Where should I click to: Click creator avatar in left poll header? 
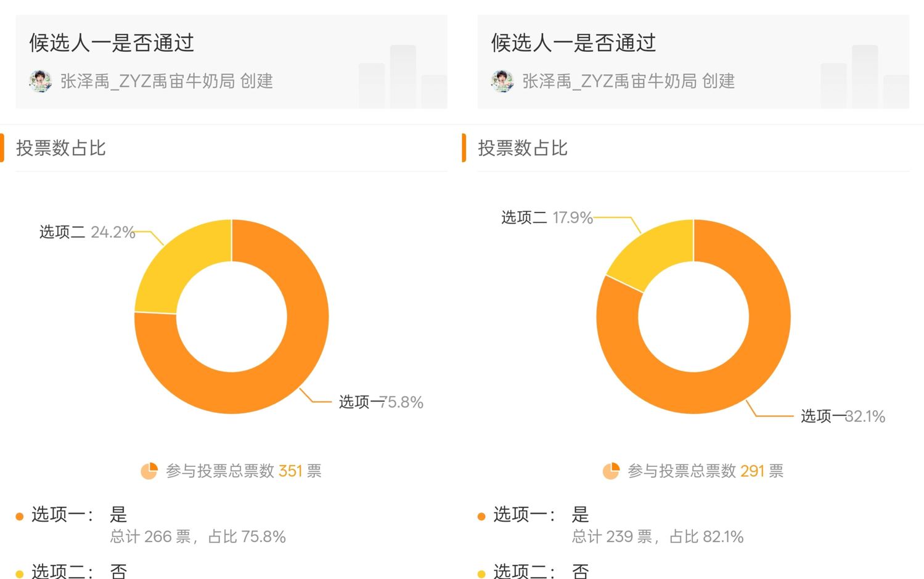coord(41,81)
